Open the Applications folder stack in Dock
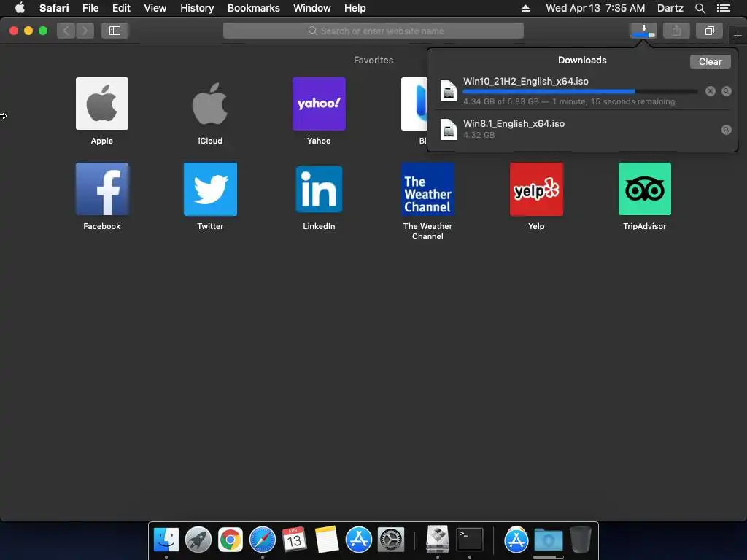This screenshot has width=747, height=560. point(516,540)
